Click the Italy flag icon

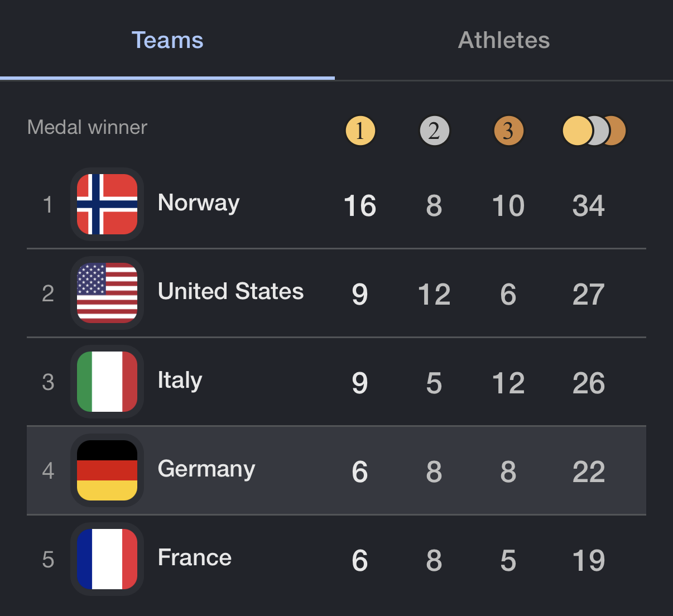click(107, 382)
